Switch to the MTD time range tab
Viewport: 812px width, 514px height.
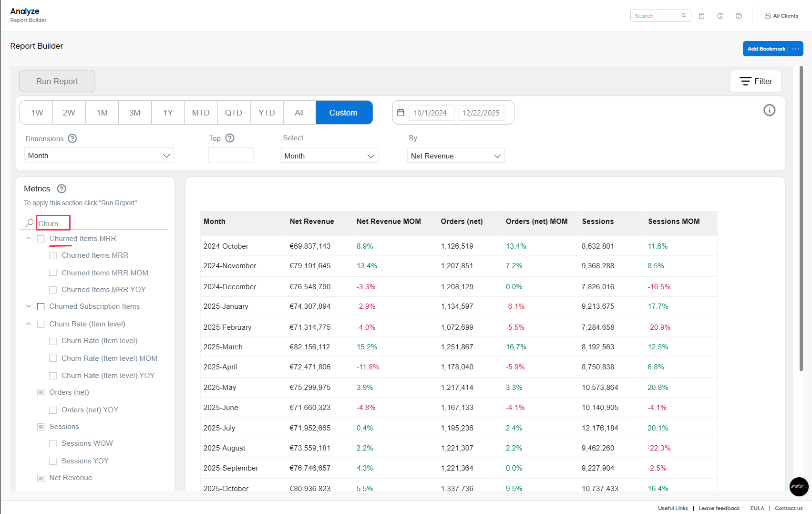point(200,112)
